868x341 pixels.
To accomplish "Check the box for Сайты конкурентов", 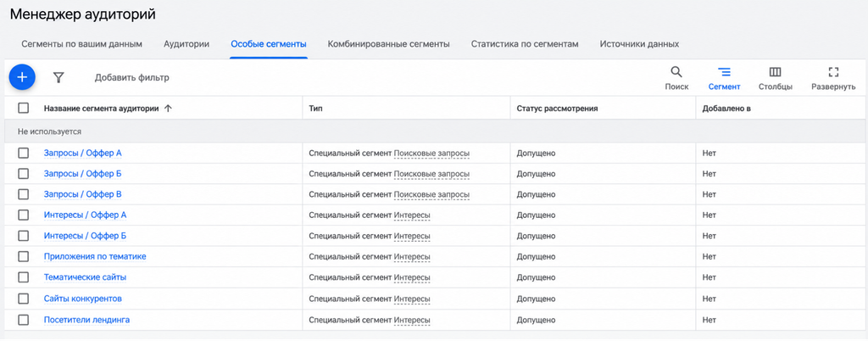I will (23, 299).
